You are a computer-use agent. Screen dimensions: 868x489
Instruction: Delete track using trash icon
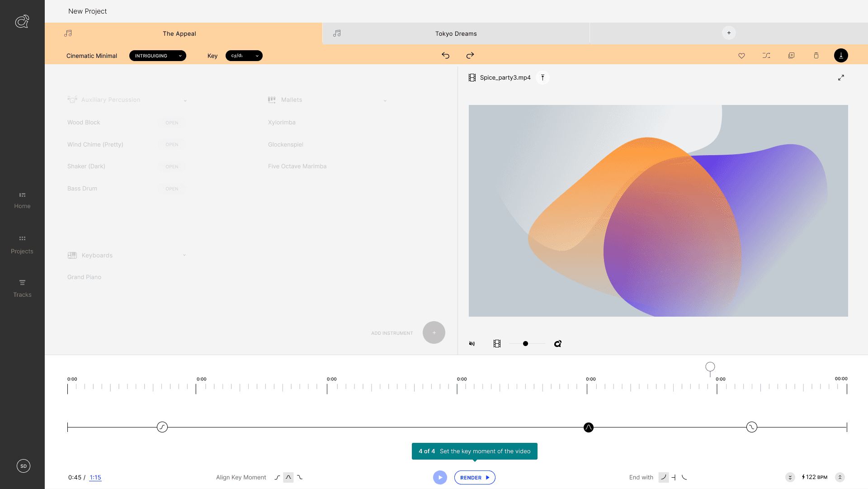[816, 56]
